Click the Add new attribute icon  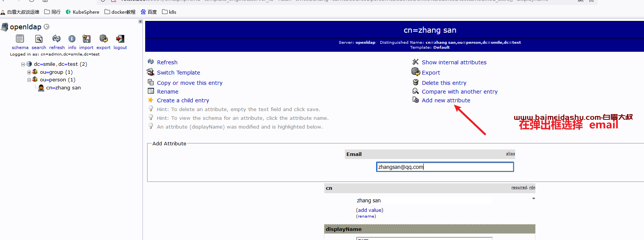point(415,100)
